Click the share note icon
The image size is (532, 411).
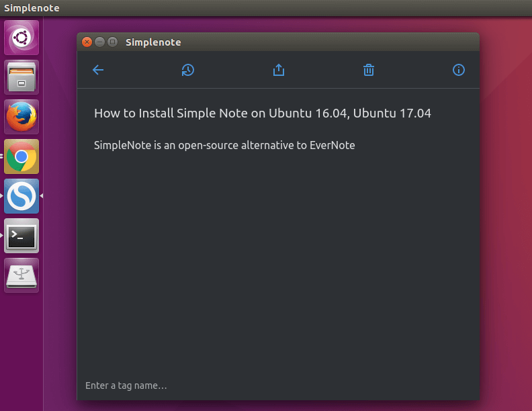pos(279,70)
